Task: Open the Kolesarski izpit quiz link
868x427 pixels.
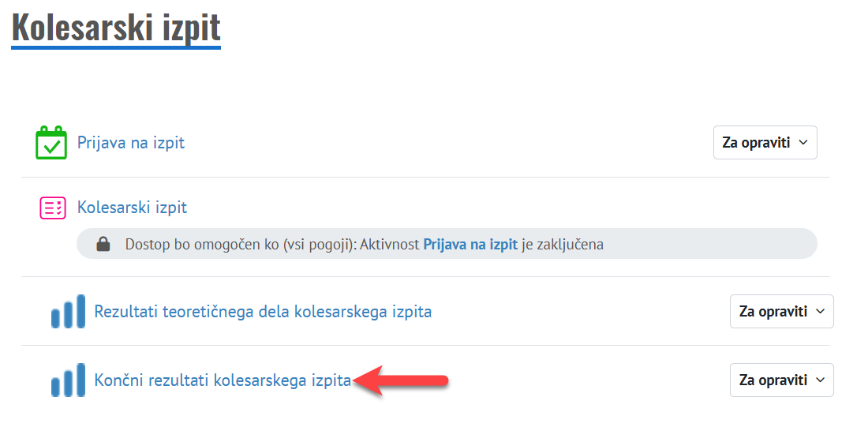Action: point(132,208)
